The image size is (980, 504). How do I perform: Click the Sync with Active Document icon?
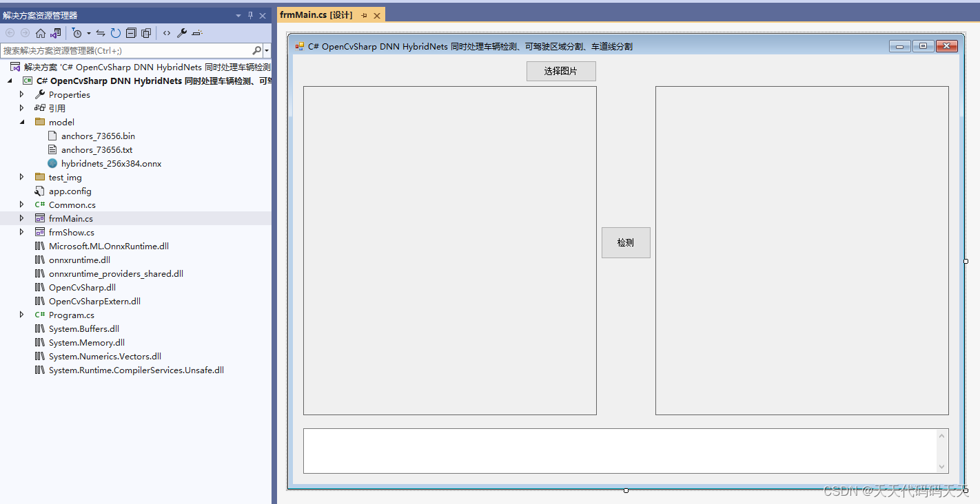[x=101, y=32]
